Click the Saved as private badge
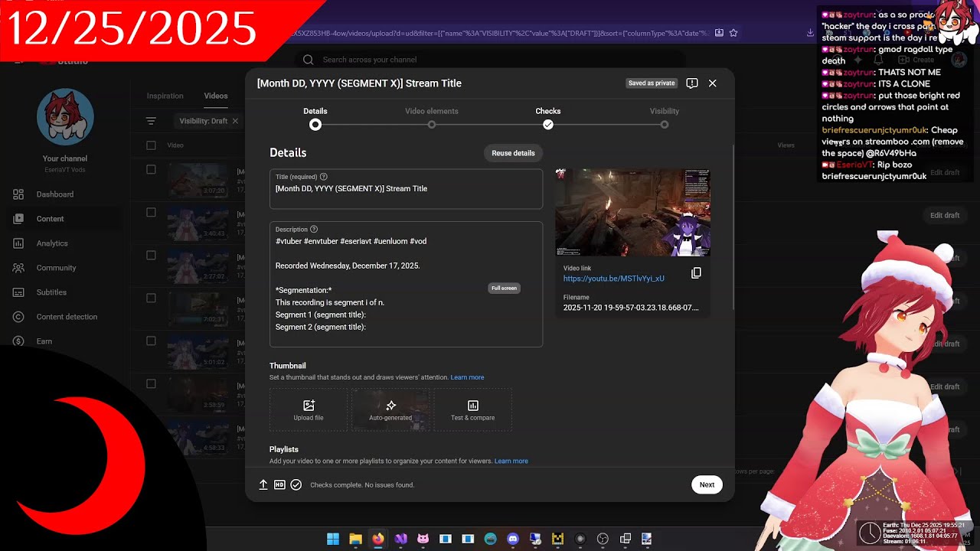Image resolution: width=980 pixels, height=551 pixels. 652,83
